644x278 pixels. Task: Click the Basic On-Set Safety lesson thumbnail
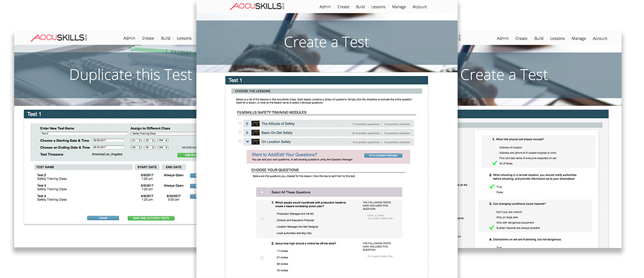pyautogui.click(x=255, y=133)
